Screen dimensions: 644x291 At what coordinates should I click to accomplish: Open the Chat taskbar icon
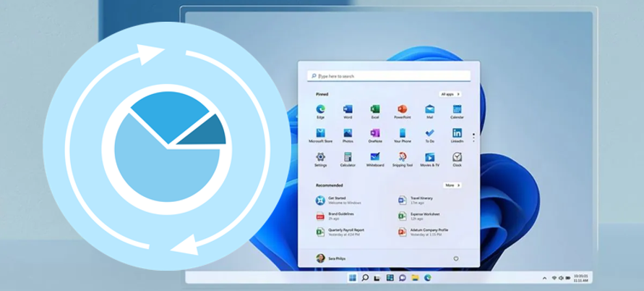coord(403,278)
